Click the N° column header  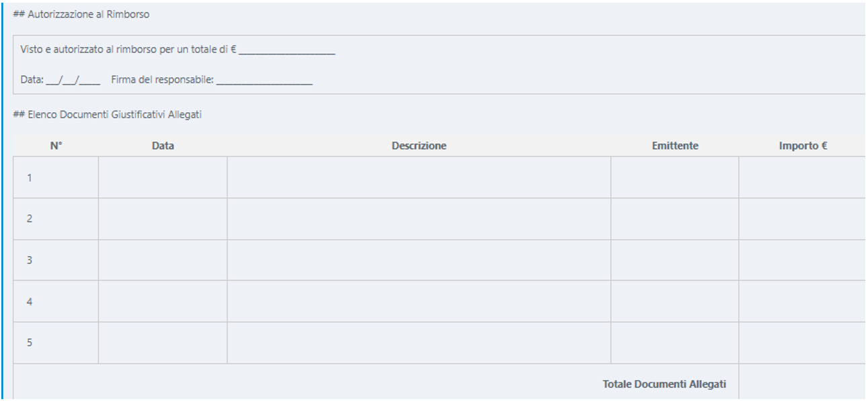[56, 146]
